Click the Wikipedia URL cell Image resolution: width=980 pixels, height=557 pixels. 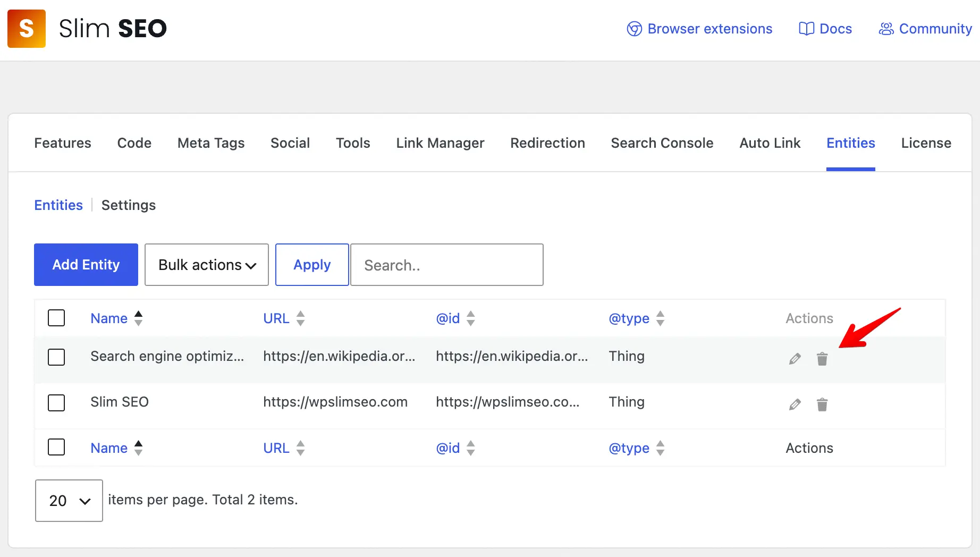click(x=339, y=356)
